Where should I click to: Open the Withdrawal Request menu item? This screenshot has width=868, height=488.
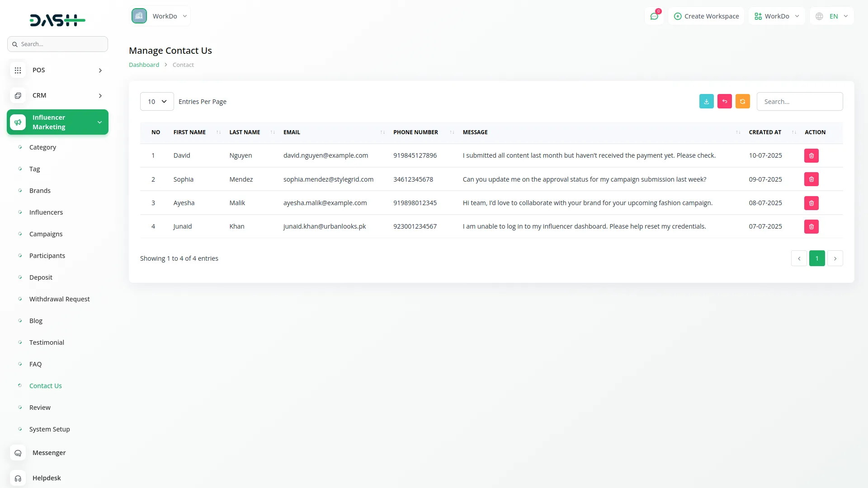click(59, 299)
